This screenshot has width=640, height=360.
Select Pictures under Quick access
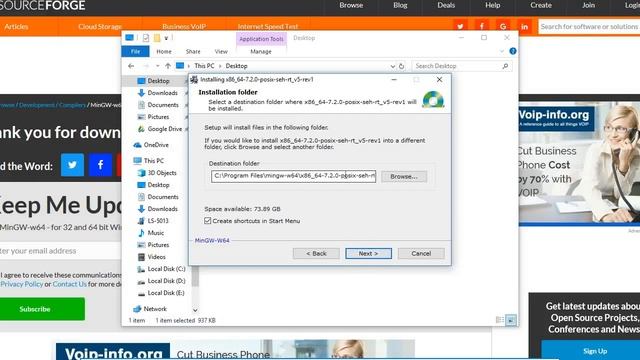tap(158, 117)
